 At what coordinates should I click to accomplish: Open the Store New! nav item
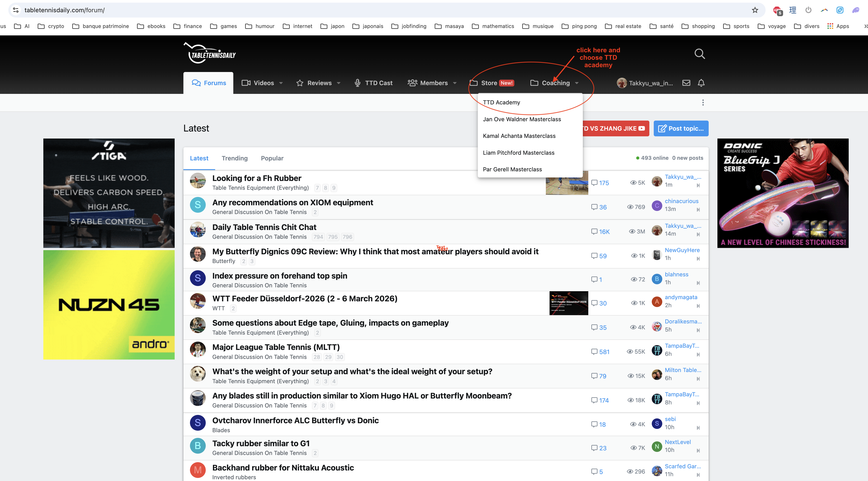(492, 83)
